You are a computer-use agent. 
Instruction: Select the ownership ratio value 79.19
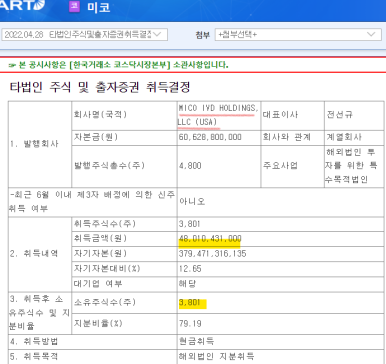pyautogui.click(x=190, y=323)
